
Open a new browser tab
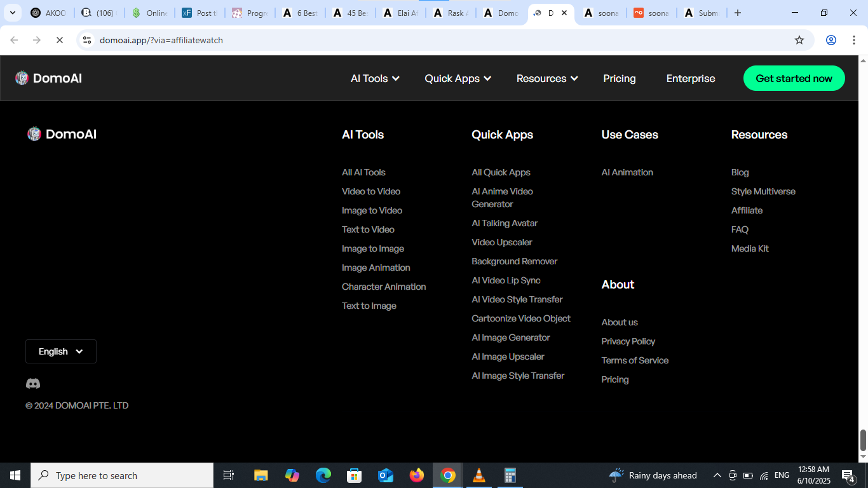pos(737,13)
